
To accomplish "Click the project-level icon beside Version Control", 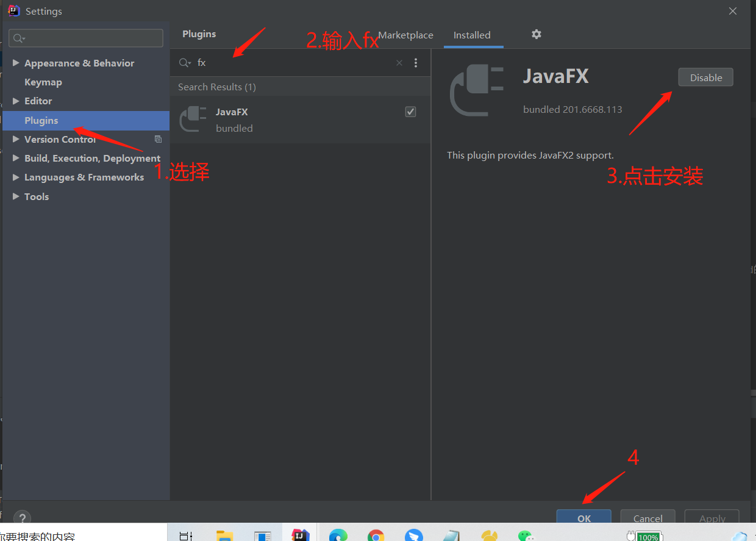I will pos(159,139).
